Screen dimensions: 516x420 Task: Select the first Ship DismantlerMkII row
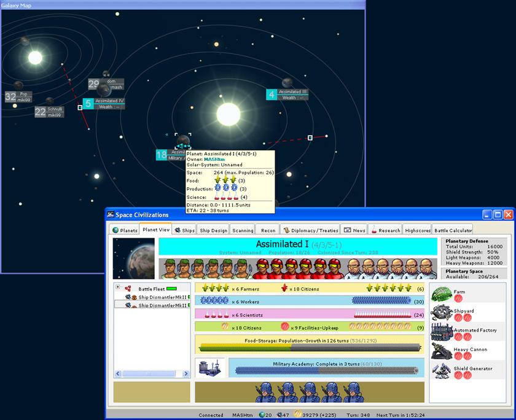coord(157,297)
